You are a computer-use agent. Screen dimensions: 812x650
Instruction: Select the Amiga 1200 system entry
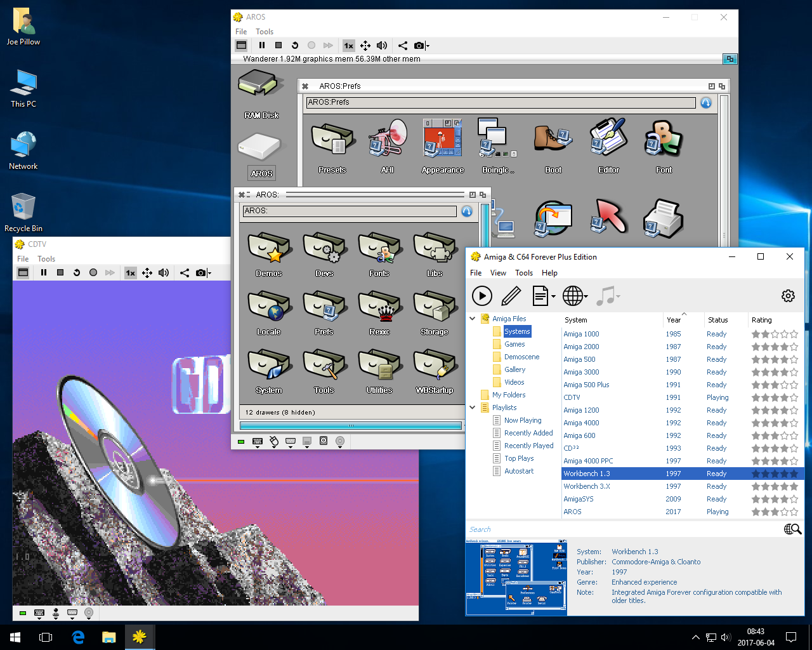click(581, 410)
